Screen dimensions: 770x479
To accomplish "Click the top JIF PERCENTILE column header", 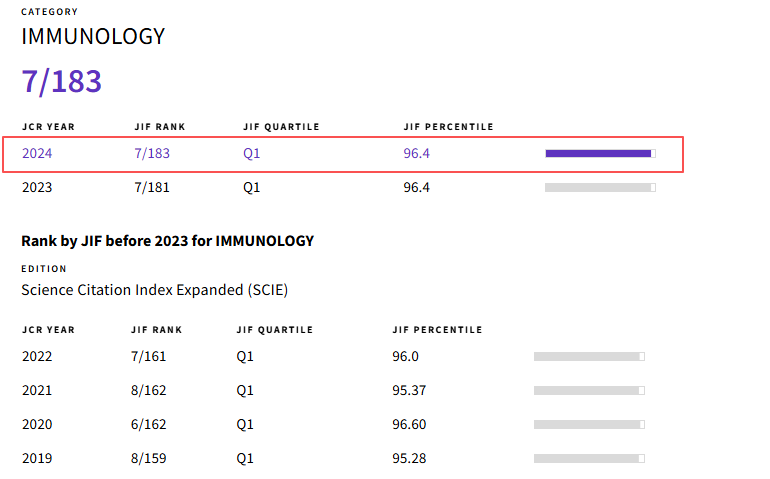I will pos(448,127).
